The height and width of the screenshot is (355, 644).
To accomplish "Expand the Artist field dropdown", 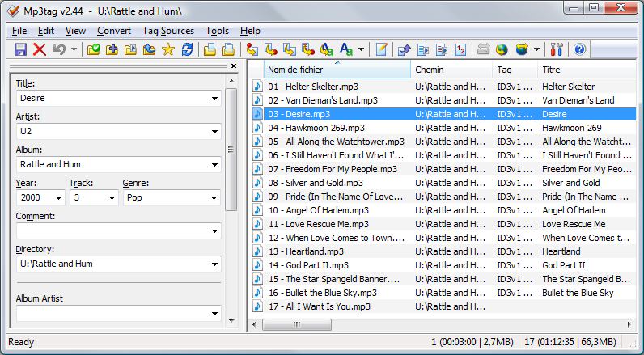I will tap(215, 132).
